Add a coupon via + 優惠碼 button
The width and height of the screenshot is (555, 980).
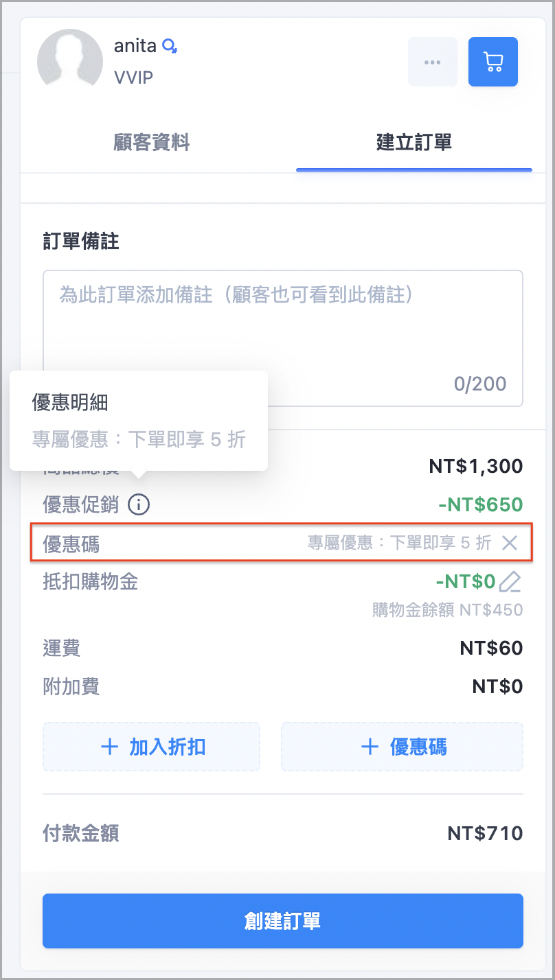402,747
